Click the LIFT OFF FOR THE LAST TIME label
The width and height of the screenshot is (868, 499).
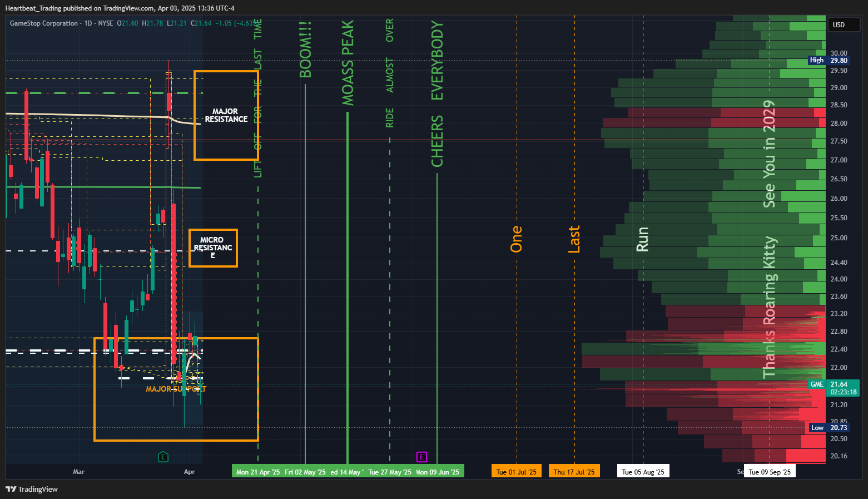258,98
